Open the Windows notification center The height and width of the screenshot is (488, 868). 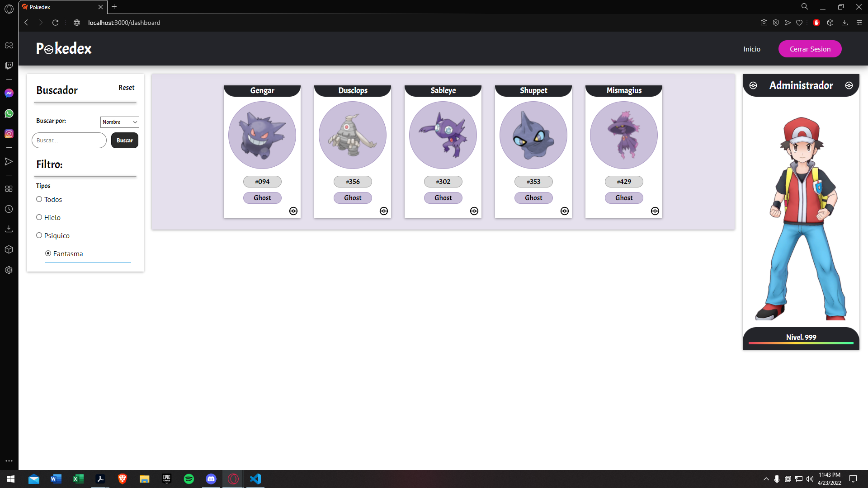(x=853, y=479)
